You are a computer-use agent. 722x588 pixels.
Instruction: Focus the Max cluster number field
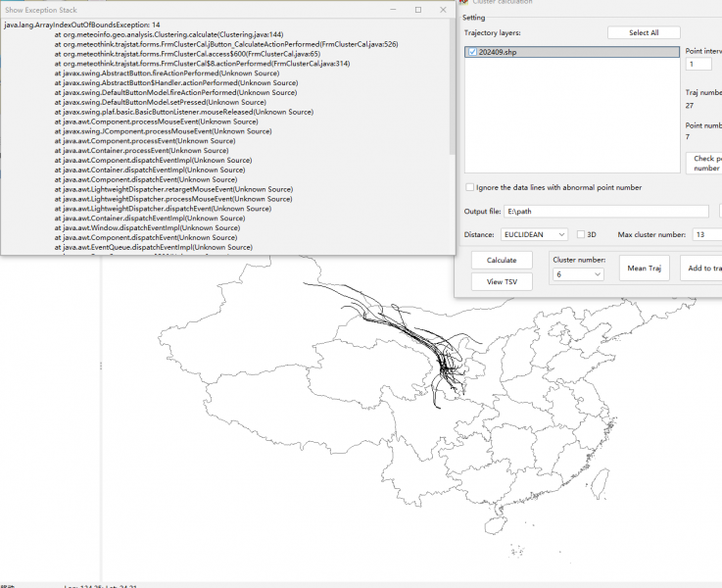(705, 235)
